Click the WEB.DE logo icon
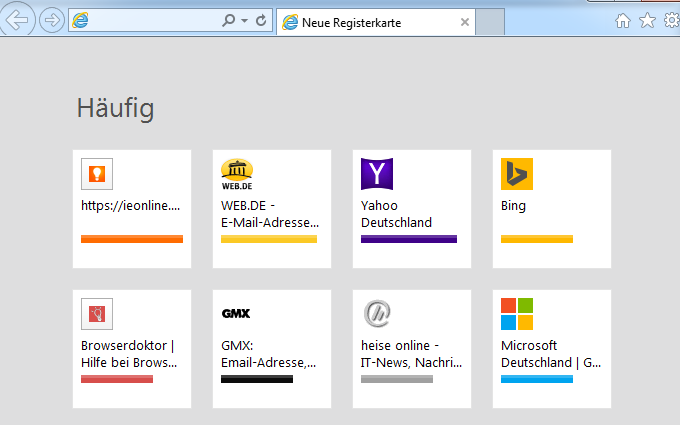The width and height of the screenshot is (680, 425). (x=237, y=174)
